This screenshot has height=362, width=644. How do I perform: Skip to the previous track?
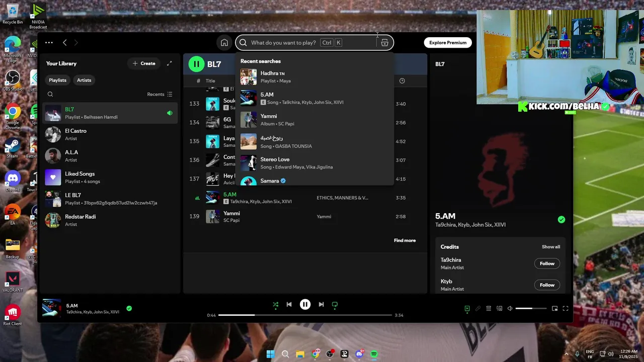(289, 304)
